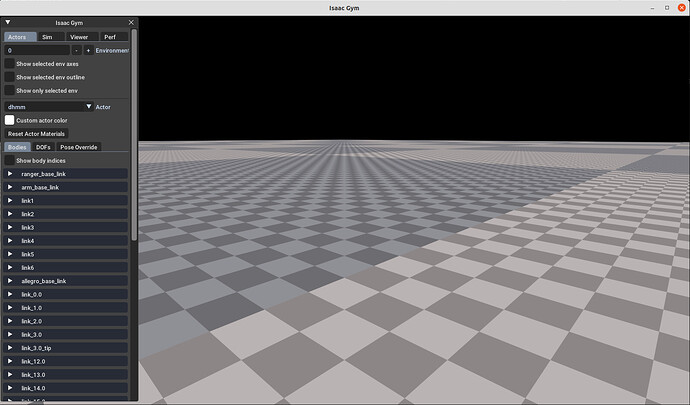
Task: Click the Environment index input field
Action: [x=37, y=50]
